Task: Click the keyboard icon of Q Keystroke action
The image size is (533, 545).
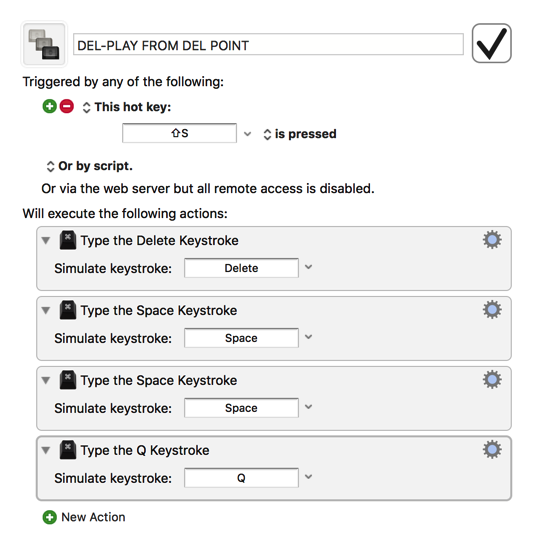Action: [68, 450]
